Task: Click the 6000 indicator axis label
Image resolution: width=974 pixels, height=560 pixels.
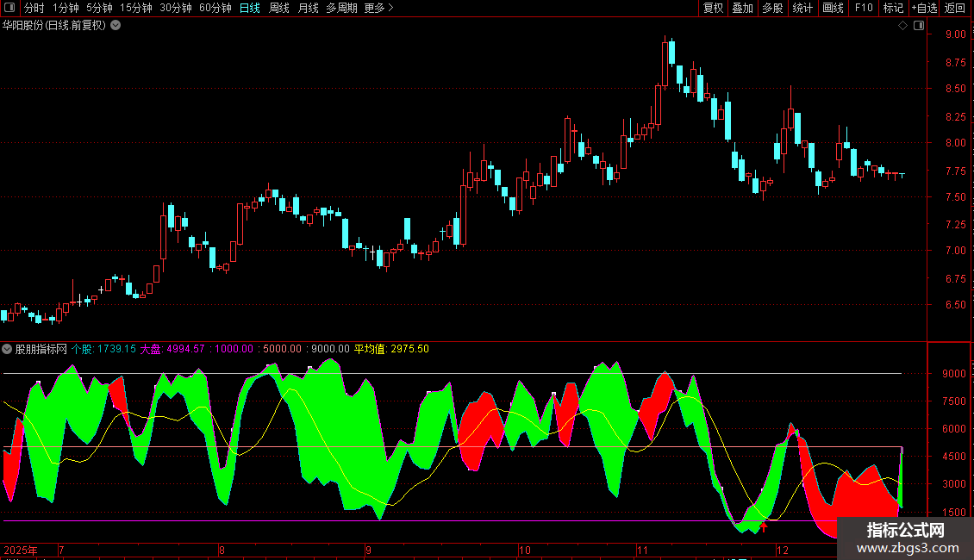Action: tap(954, 429)
